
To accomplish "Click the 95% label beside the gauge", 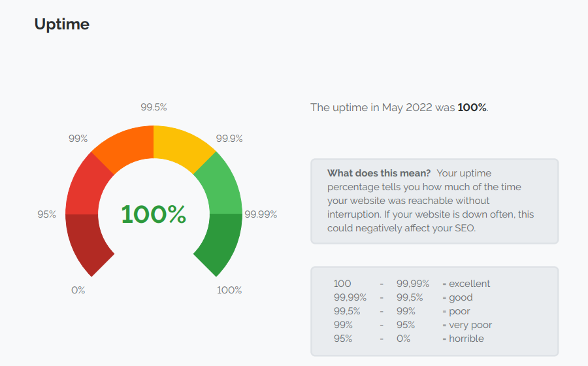I will click(x=47, y=214).
